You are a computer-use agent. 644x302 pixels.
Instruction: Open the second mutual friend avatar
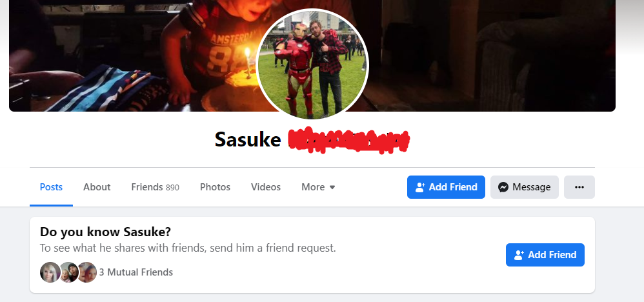pos(68,272)
